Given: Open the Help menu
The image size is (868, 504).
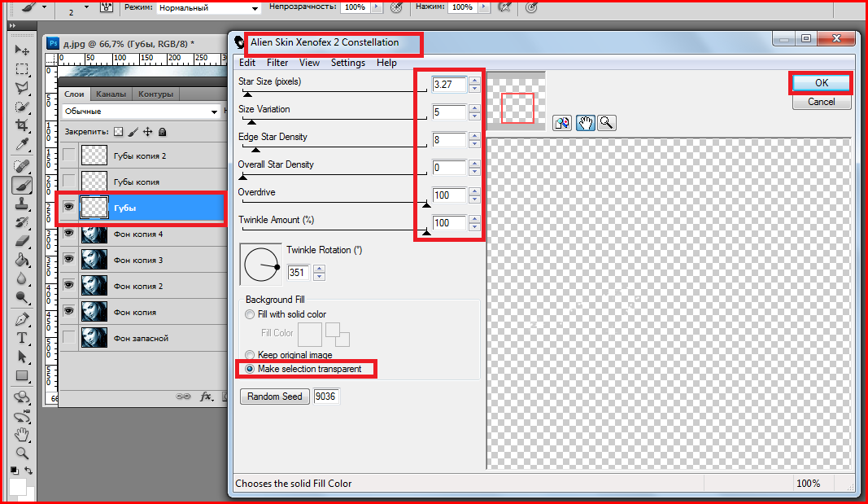Looking at the screenshot, I should point(387,64).
